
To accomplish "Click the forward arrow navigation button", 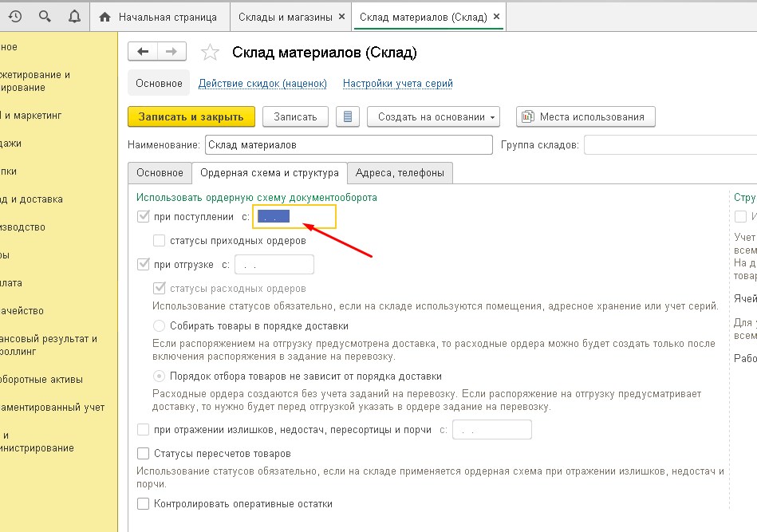I will (172, 52).
